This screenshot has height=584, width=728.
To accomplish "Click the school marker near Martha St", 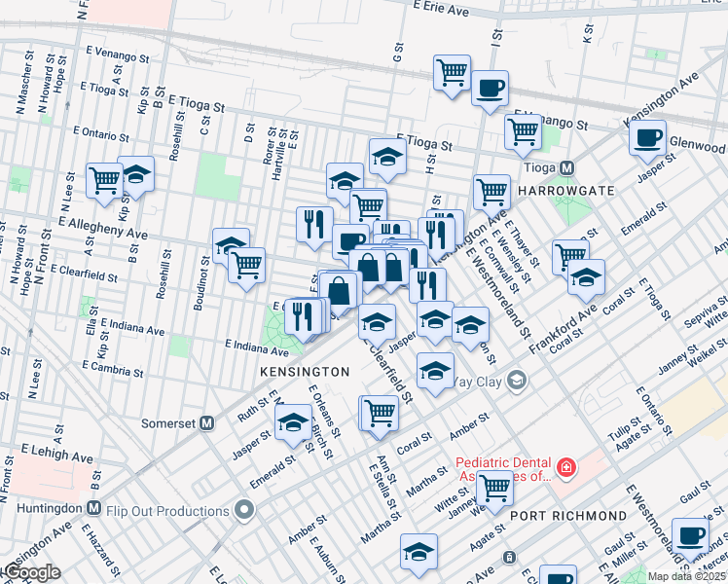I will click(419, 552).
